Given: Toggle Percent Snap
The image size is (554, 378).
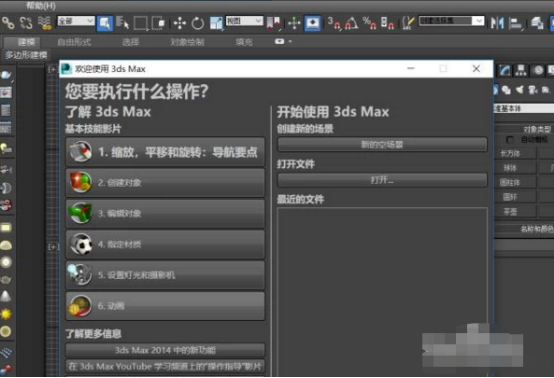Looking at the screenshot, I should tap(369, 23).
